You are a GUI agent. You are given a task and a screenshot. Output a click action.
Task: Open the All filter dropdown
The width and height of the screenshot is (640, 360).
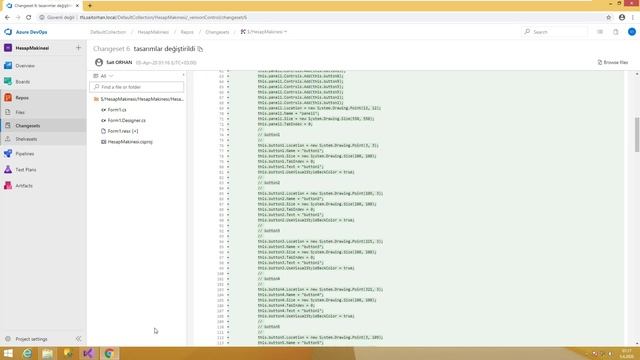tap(103, 76)
